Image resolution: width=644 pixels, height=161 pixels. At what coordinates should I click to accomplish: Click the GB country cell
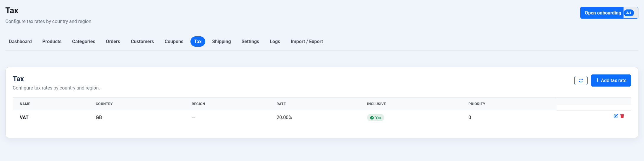(x=99, y=118)
